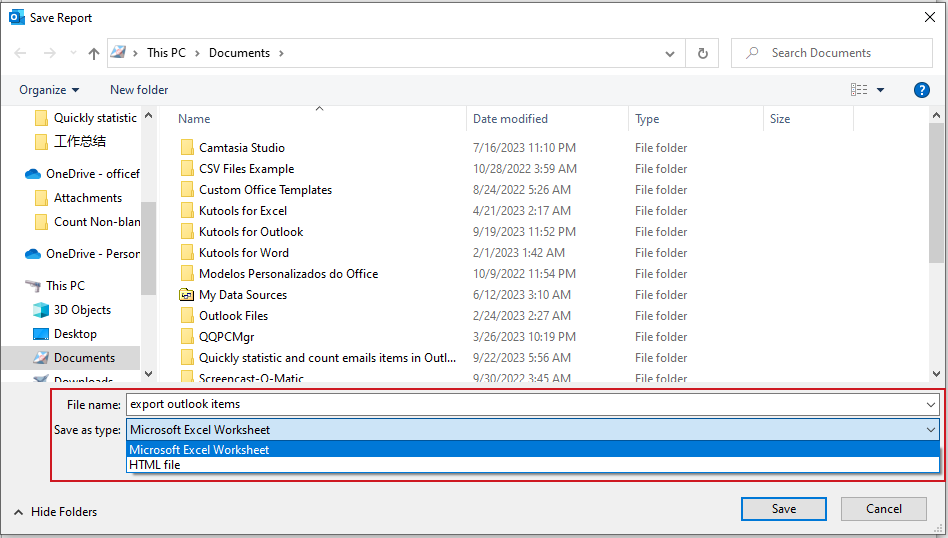Select the QQPCMgr folder icon
Screen dimensions: 948x538
tap(187, 337)
